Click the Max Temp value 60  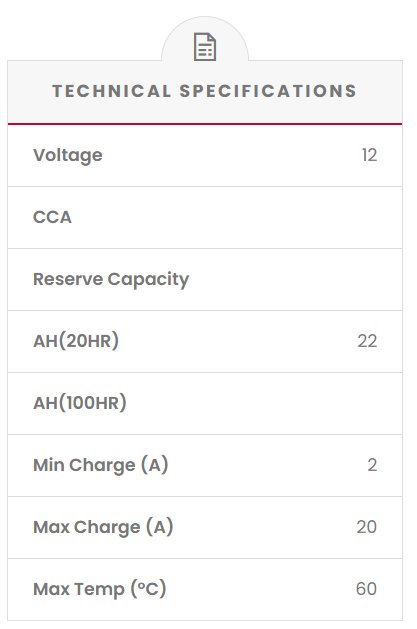coord(366,589)
